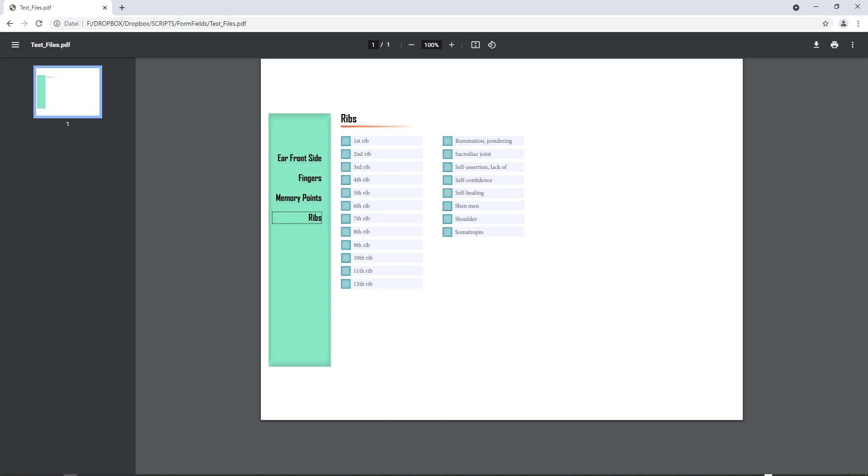Check the 3rd rib checkbox

point(346,167)
